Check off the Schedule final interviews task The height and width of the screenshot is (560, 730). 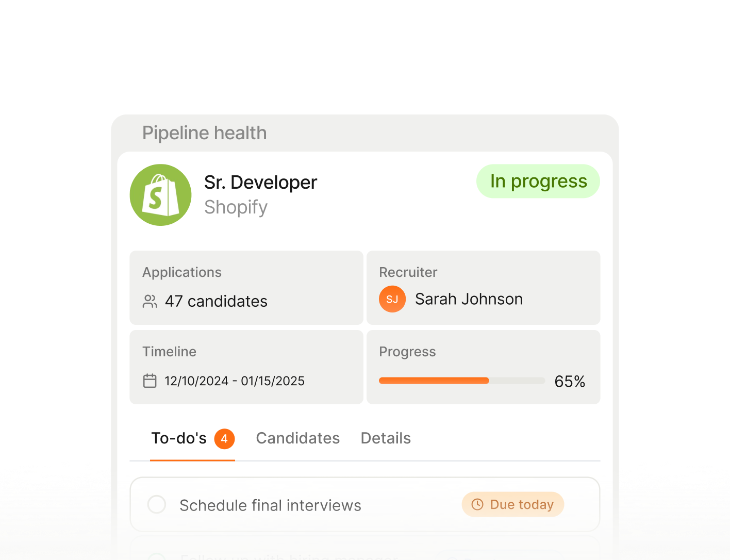tap(157, 504)
